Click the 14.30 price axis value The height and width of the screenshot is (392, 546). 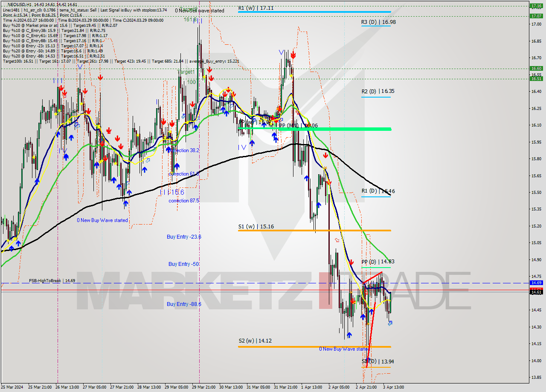[x=536, y=327]
